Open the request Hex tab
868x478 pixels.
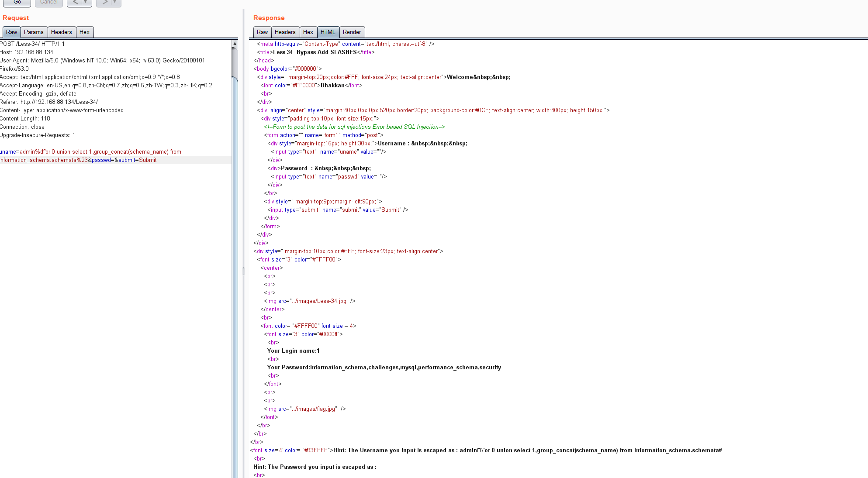pos(84,32)
